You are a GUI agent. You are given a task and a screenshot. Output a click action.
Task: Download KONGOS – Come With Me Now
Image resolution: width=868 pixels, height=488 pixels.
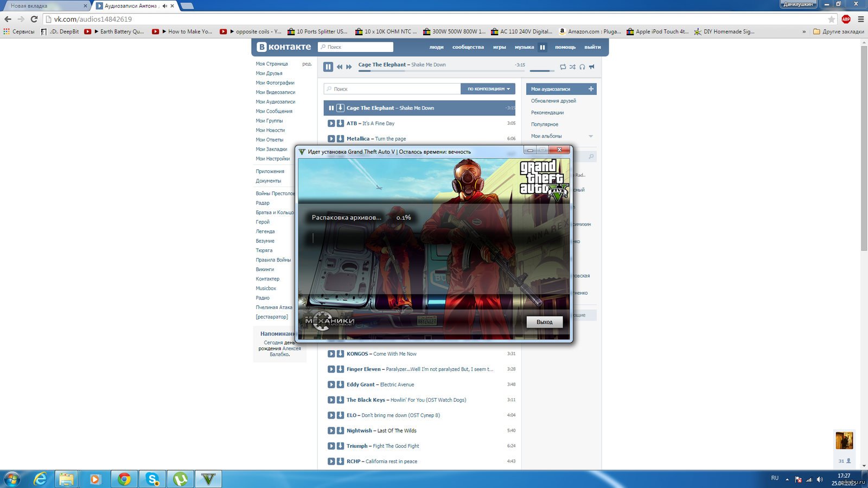click(340, 354)
